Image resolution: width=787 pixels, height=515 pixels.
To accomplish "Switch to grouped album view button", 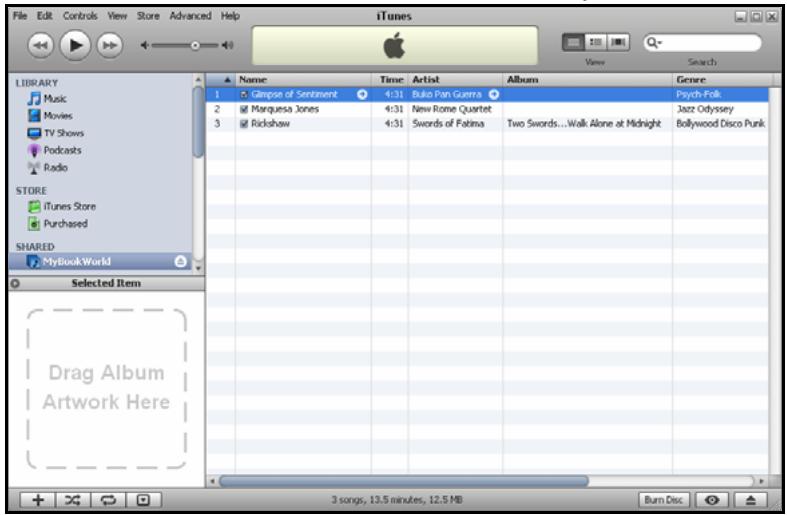I will (x=596, y=43).
